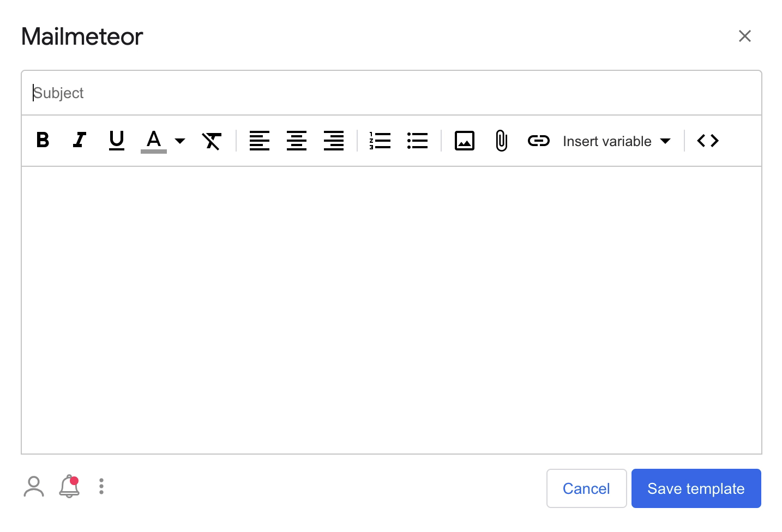Viewport: 782px width, 532px height.
Task: Toggle italic formatting
Action: 80,141
